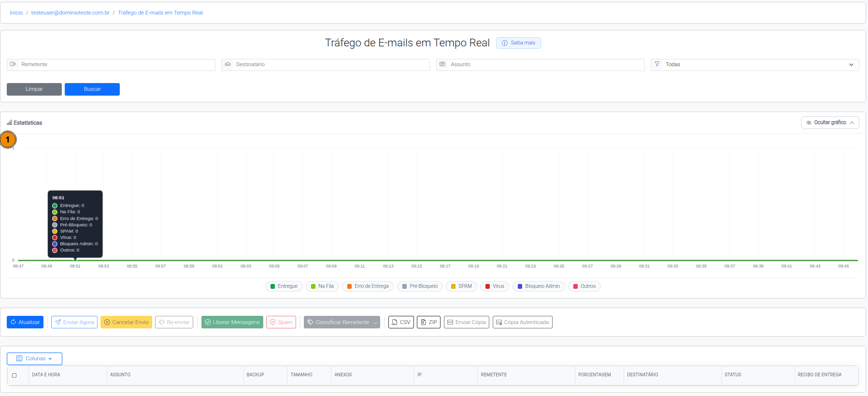Image resolution: width=868 pixels, height=396 pixels.
Task: Export as CSV file
Action: 401,322
